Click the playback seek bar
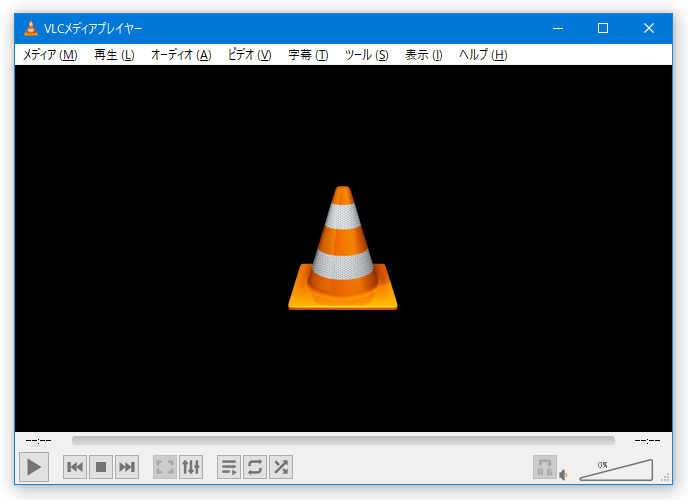 coord(343,440)
